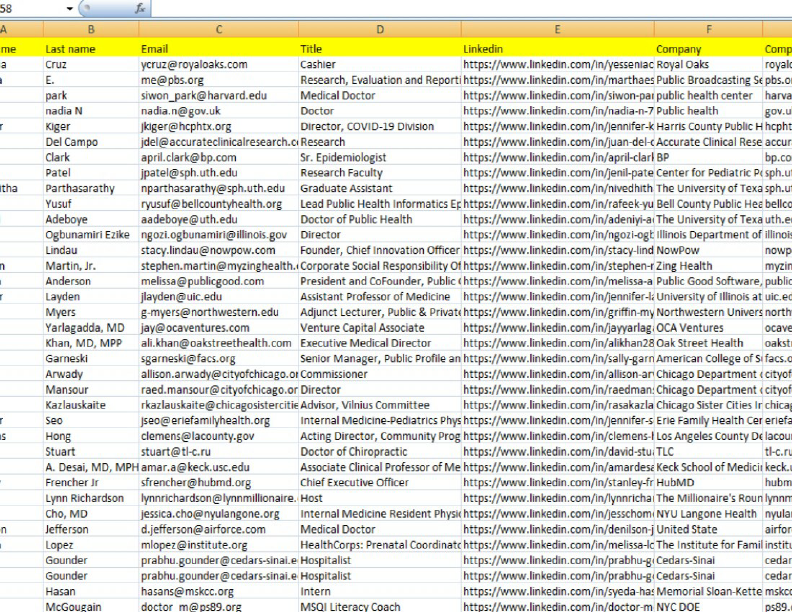Select column D header
The image size is (792, 612).
[x=380, y=30]
